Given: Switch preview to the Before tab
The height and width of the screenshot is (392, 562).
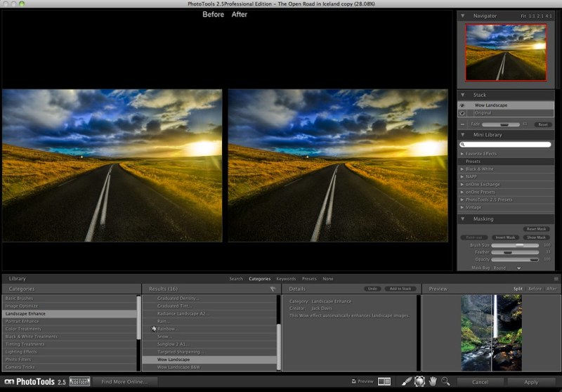Looking at the screenshot, I should [535, 289].
